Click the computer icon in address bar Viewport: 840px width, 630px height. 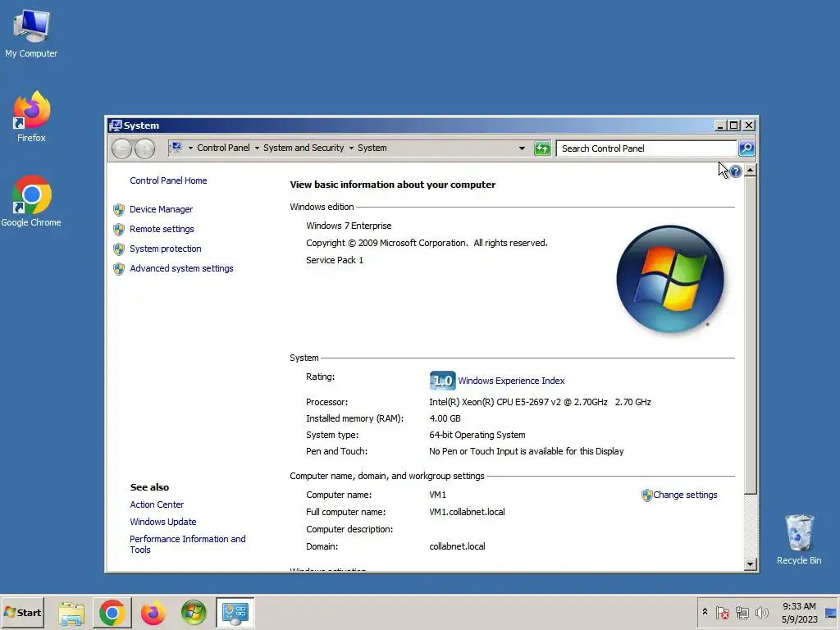tap(176, 148)
